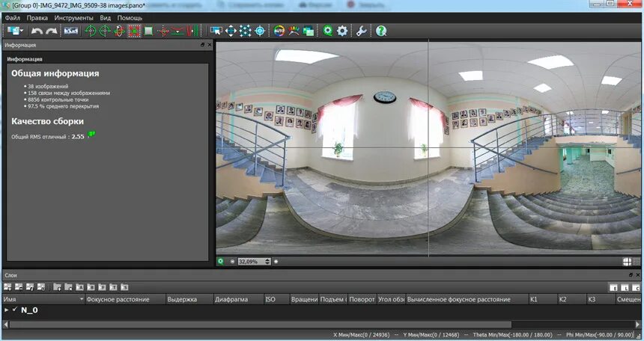Open the Вид menu

pos(105,18)
